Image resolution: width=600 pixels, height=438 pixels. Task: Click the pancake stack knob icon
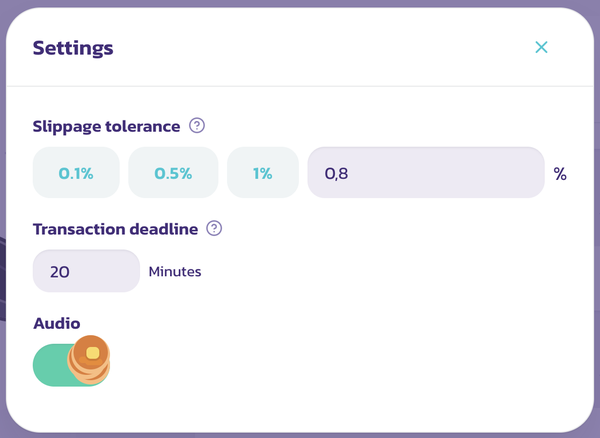pos(89,360)
